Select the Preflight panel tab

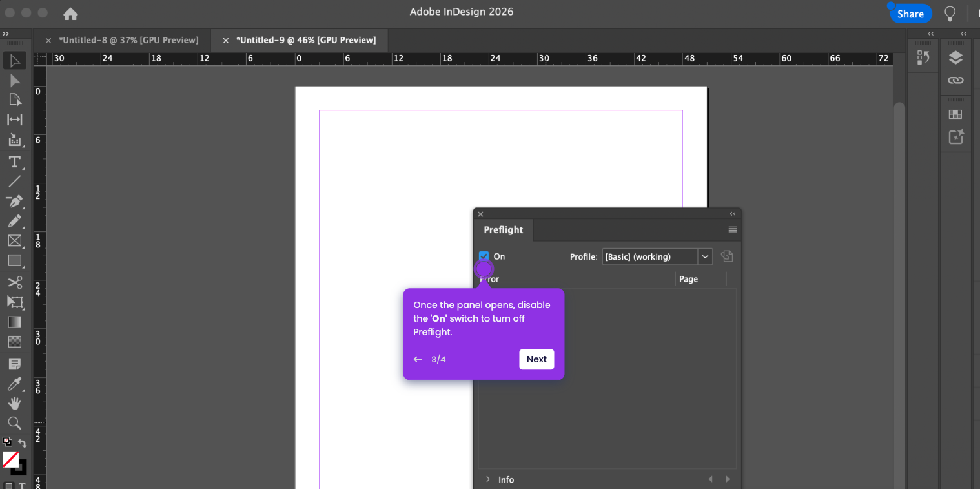point(504,230)
